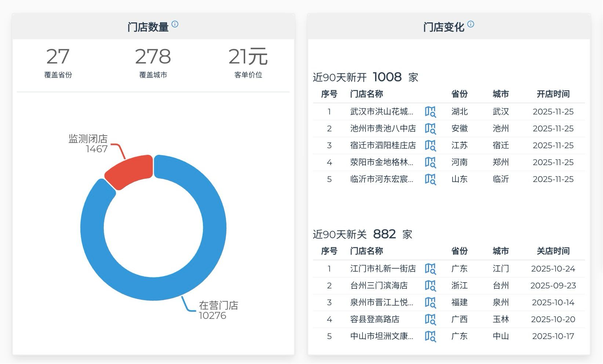Click the 关店时间 column header
Image resolution: width=603 pixels, height=364 pixels.
click(x=553, y=251)
